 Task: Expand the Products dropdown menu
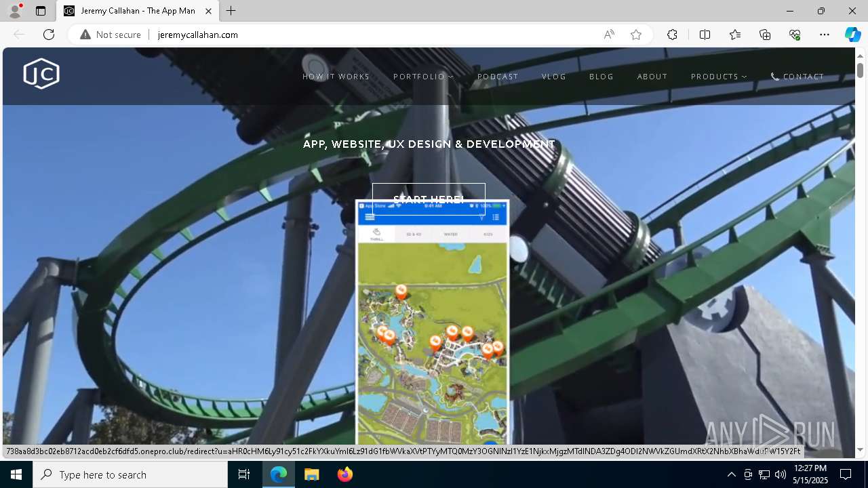pyautogui.click(x=719, y=77)
